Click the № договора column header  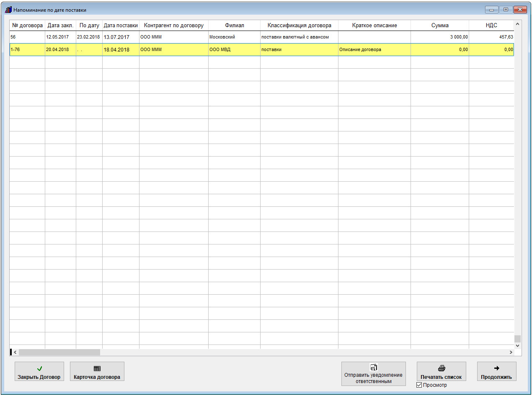27,26
